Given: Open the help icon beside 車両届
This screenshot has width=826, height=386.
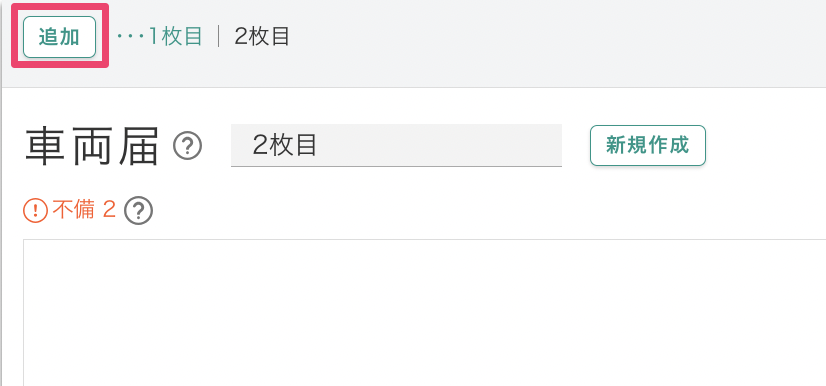Looking at the screenshot, I should [x=188, y=146].
